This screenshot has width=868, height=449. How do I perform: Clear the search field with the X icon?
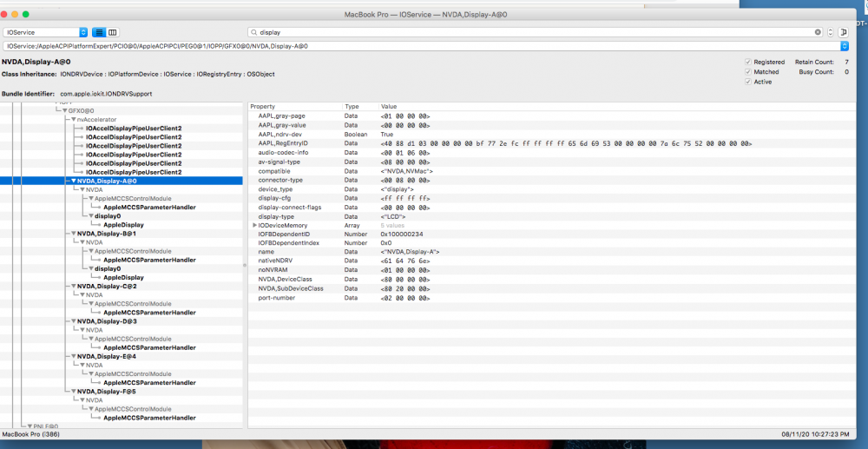[x=818, y=31]
